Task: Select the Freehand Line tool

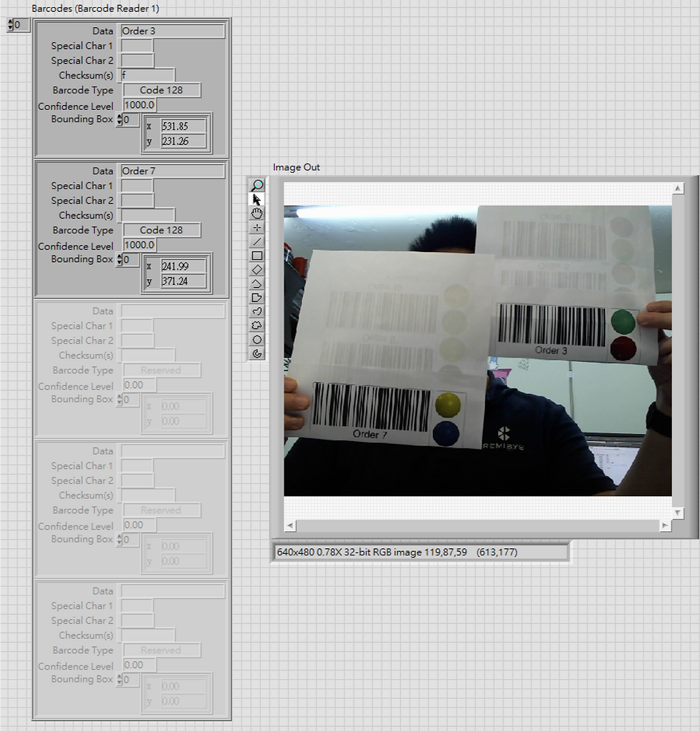Action: point(257,311)
